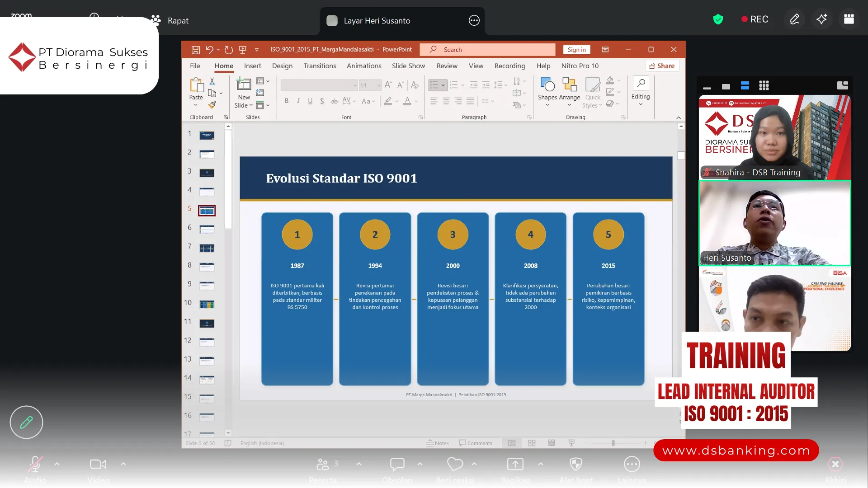868x488 pixels.
Task: Open Text Highlight Color swatch
Action: (x=388, y=101)
